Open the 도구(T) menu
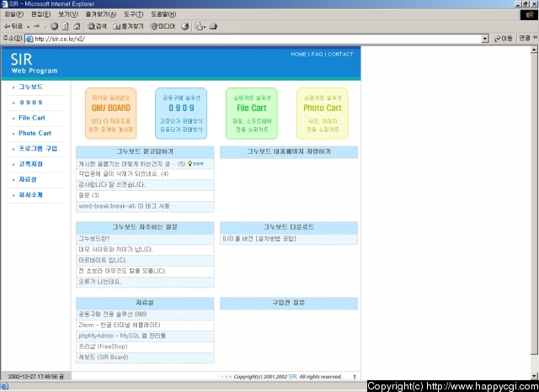Image resolution: width=539 pixels, height=392 pixels. click(x=133, y=14)
